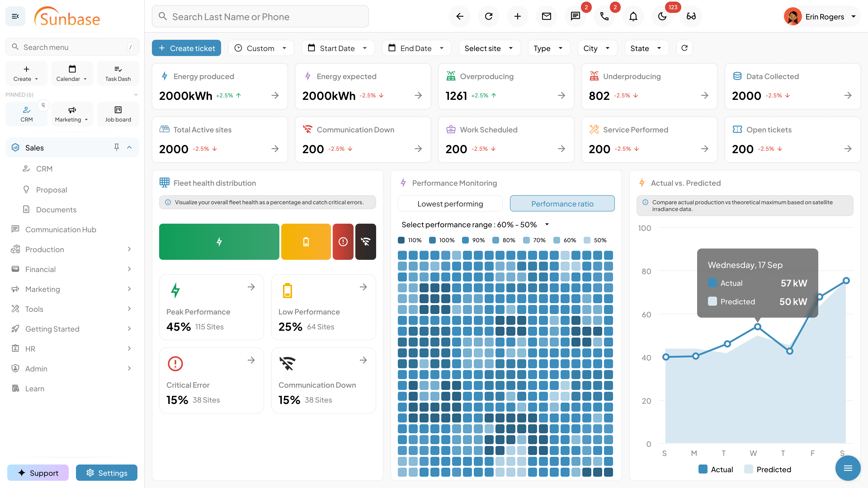Screen dimensions: 868x488
Task: Click the Search Last Name or Phone field
Action: [260, 16]
